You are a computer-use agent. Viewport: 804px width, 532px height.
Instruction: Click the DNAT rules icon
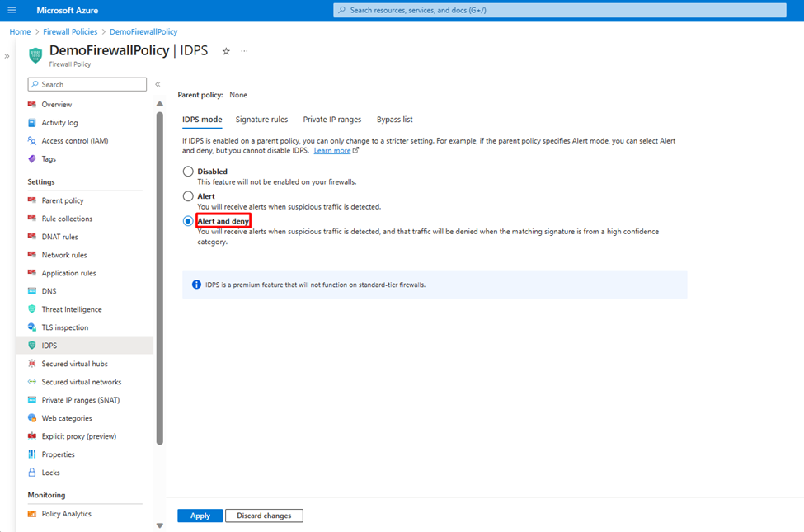point(32,237)
